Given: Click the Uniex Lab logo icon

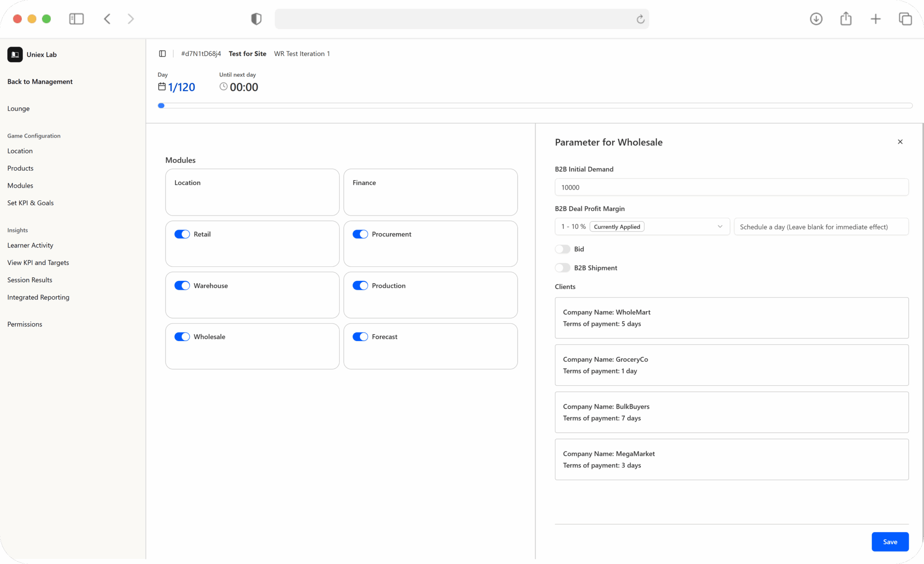Looking at the screenshot, I should coord(15,54).
